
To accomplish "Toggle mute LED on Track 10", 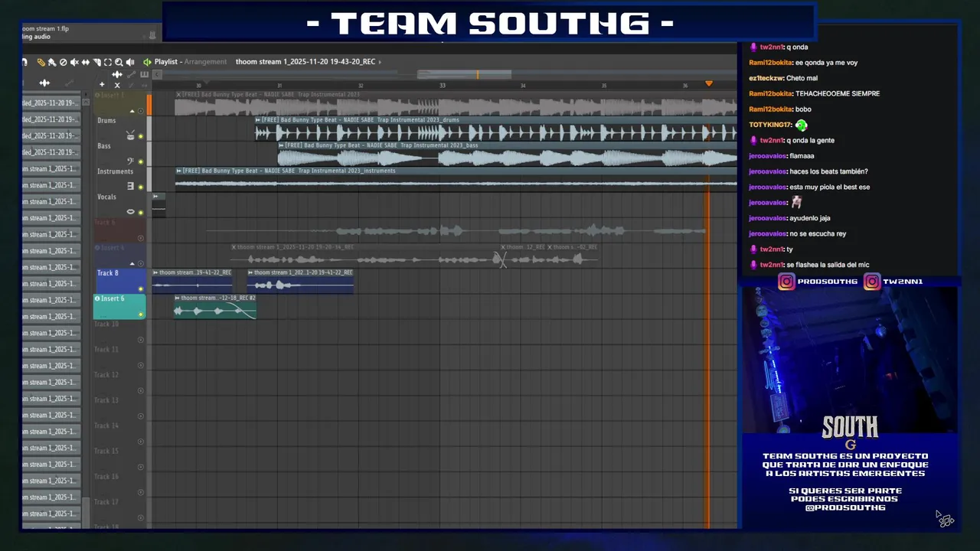I will point(141,340).
